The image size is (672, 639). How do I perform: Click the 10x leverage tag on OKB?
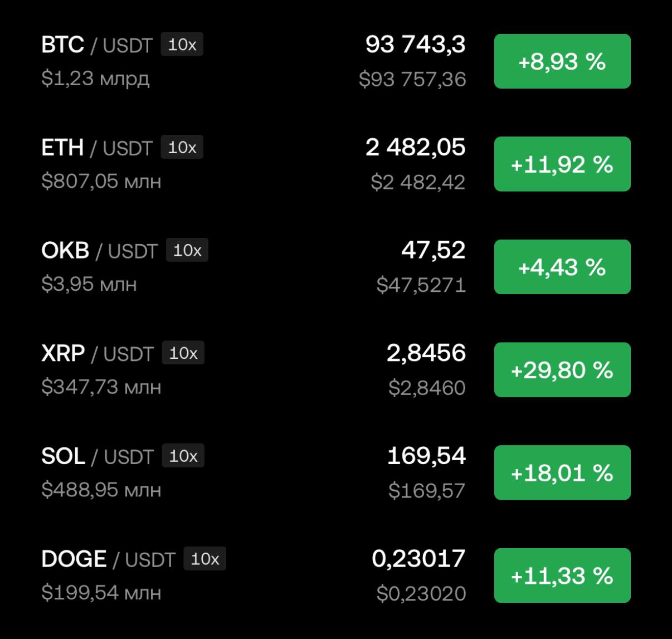[187, 251]
